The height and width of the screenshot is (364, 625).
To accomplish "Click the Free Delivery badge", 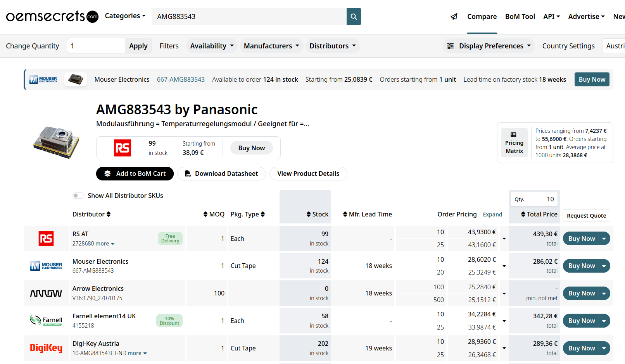I will [x=170, y=239].
